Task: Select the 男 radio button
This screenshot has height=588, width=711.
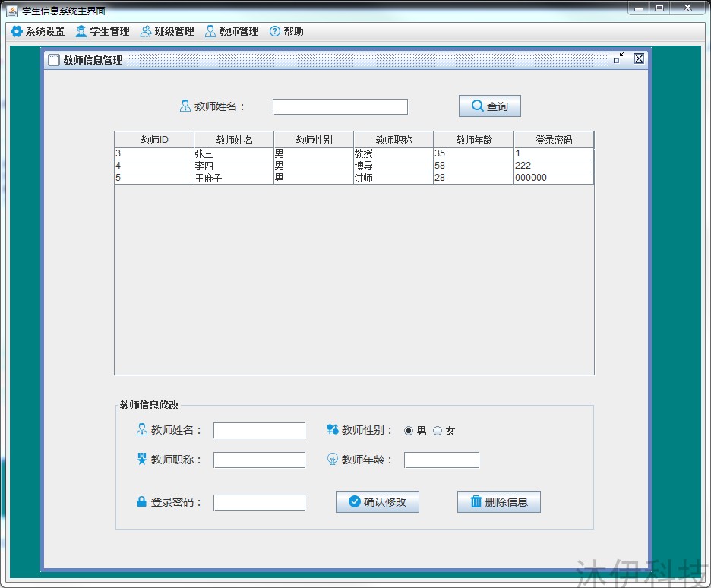Action: click(409, 431)
